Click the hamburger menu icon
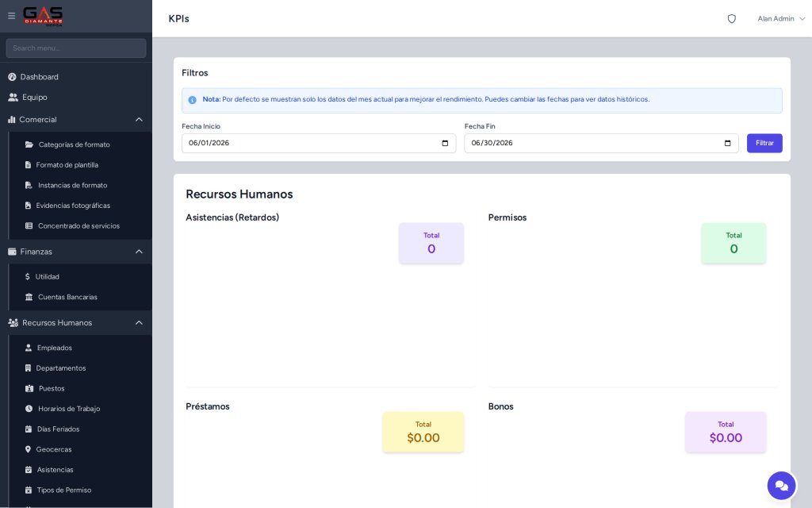Screen dimensions: 812x508 tap(11, 16)
